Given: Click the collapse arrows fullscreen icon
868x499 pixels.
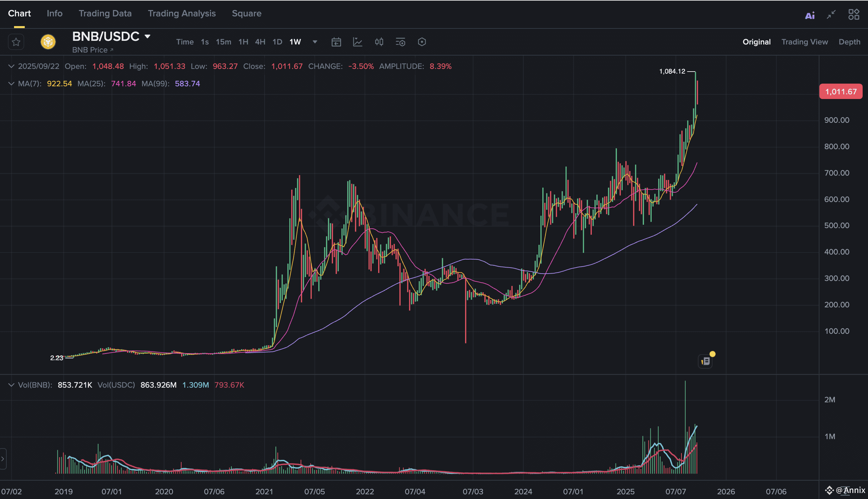Looking at the screenshot, I should [x=831, y=14].
